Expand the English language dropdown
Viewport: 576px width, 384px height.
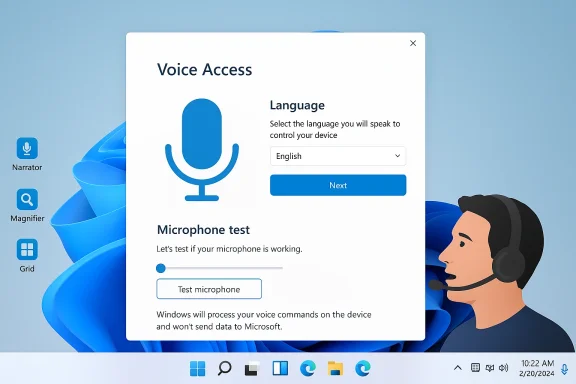[338, 156]
